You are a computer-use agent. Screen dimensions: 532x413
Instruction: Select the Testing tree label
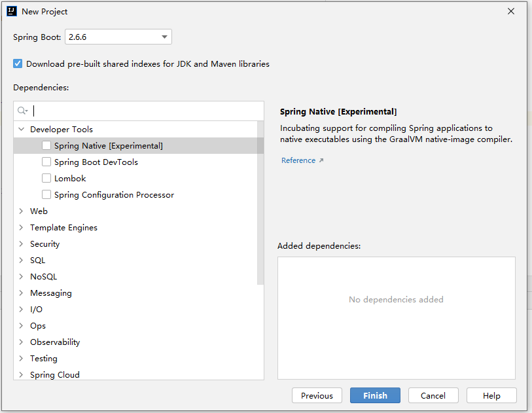pos(44,359)
